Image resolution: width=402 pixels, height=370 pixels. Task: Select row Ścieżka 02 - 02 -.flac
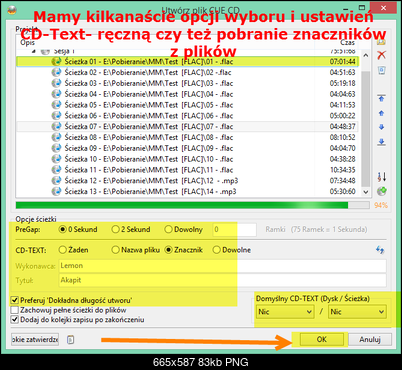[188, 72]
